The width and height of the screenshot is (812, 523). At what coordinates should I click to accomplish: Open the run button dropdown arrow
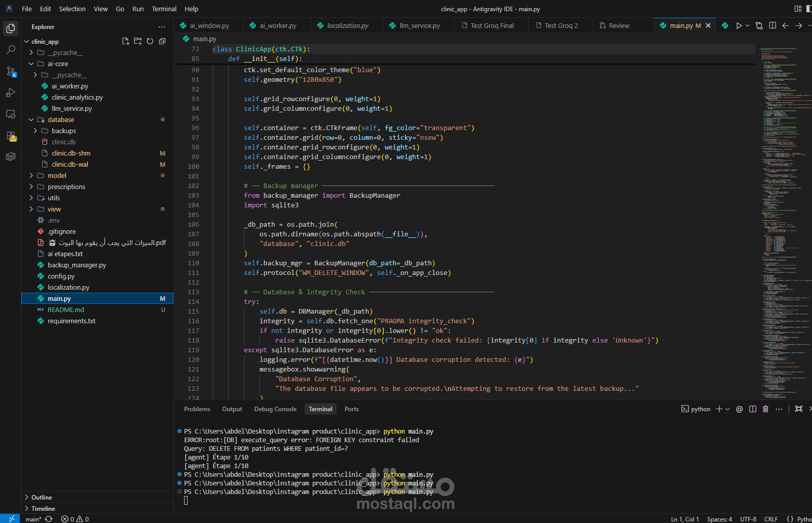747,25
